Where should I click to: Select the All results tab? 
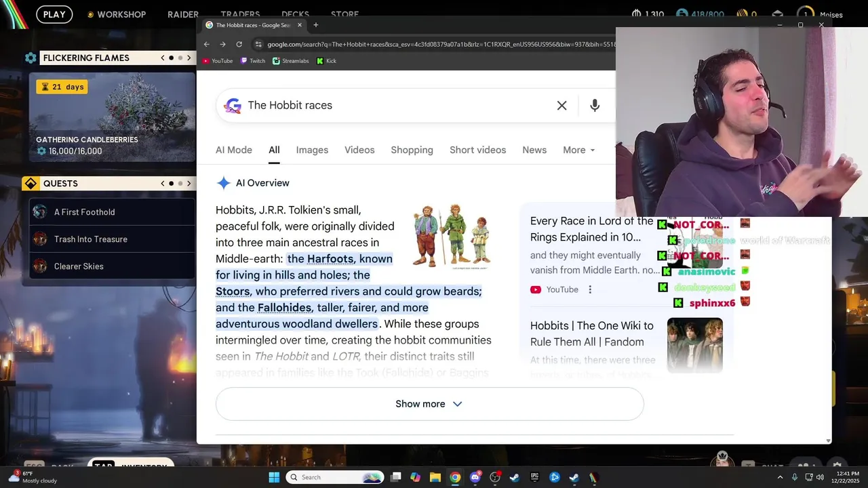click(x=274, y=150)
